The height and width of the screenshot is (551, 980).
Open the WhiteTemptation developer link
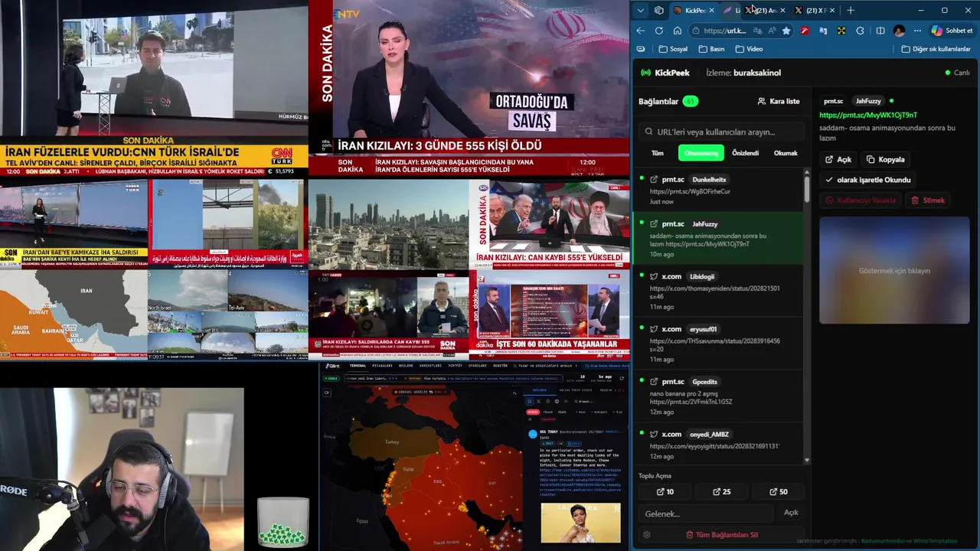coord(935,541)
